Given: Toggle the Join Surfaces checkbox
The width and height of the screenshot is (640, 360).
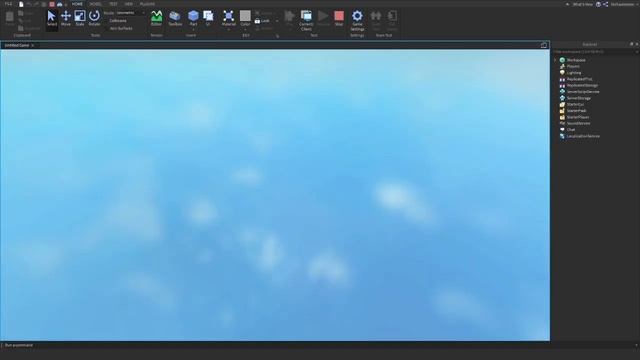Looking at the screenshot, I should point(119,29).
